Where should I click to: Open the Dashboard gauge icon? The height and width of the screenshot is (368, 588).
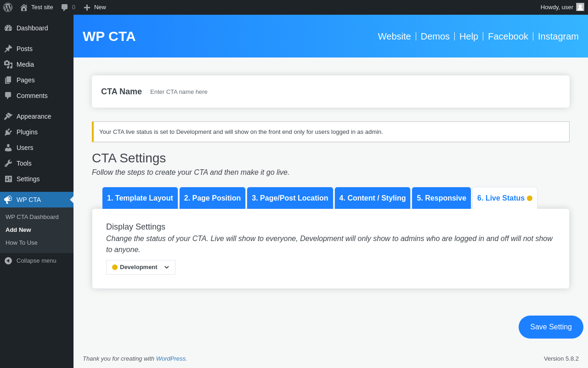click(8, 28)
